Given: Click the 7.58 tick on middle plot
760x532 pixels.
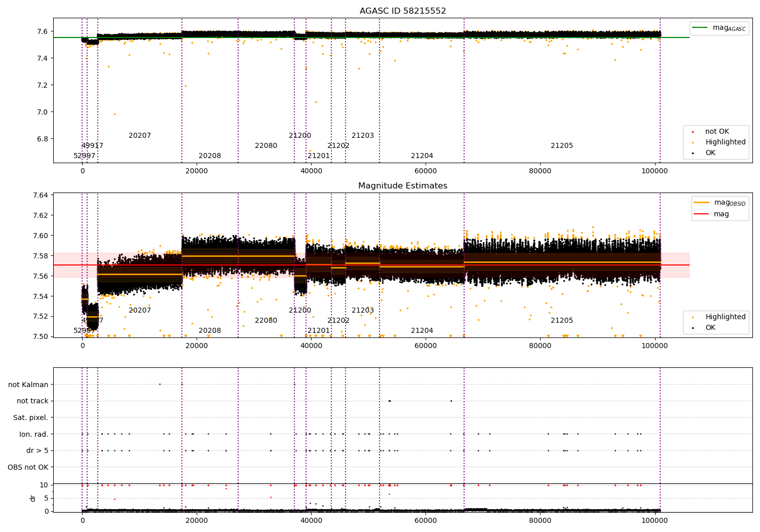Looking at the screenshot, I should point(41,256).
